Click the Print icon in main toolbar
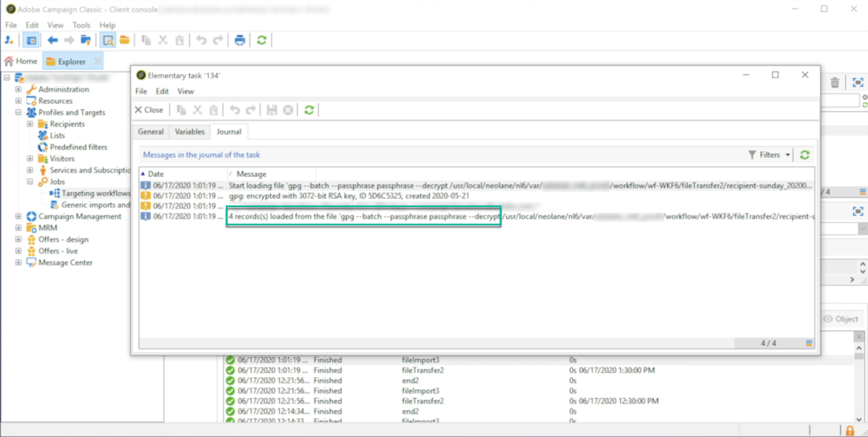Image resolution: width=868 pixels, height=437 pixels. pyautogui.click(x=239, y=40)
